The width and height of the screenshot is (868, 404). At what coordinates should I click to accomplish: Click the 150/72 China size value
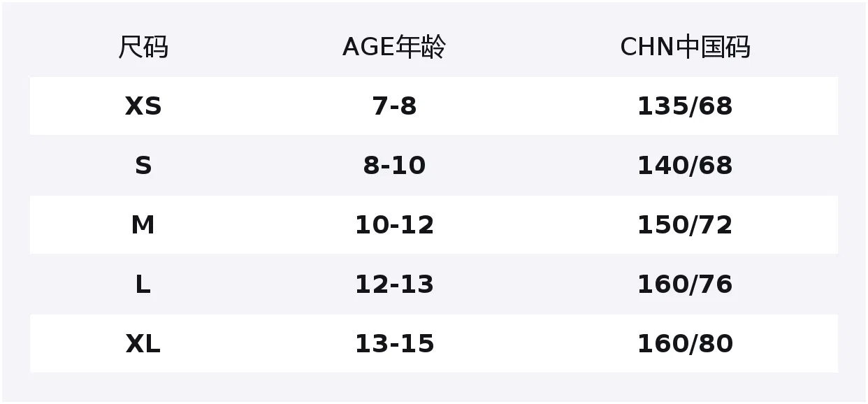[x=685, y=225]
